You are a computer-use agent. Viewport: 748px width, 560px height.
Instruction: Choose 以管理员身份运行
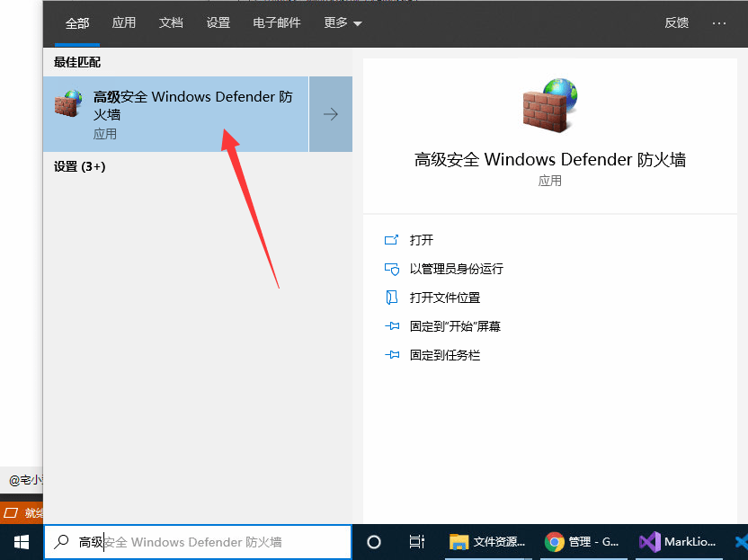(456, 269)
